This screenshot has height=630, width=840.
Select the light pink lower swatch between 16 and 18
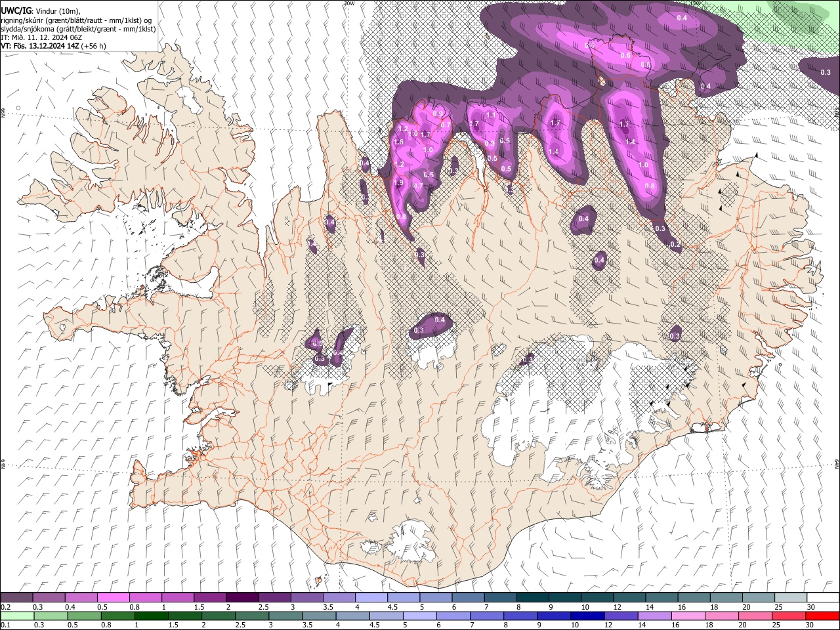(688, 616)
